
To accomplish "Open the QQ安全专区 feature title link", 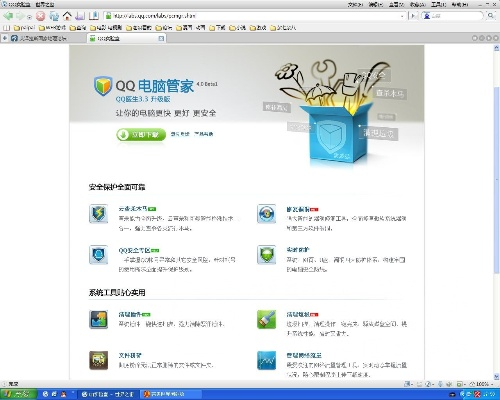I will tap(134, 250).
